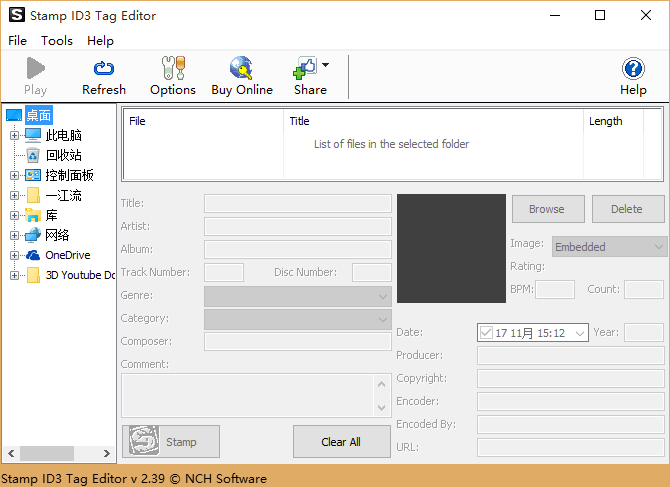Open the Help menu

click(100, 41)
